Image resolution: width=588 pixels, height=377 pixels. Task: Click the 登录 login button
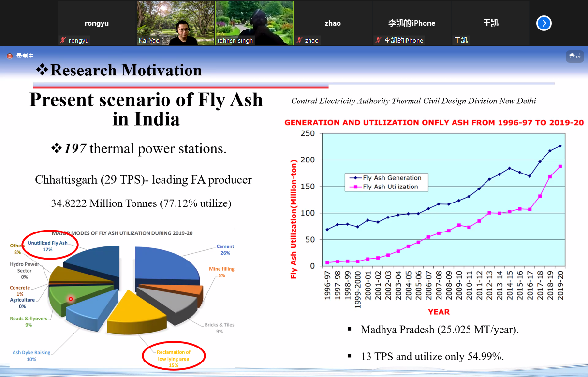(x=575, y=56)
